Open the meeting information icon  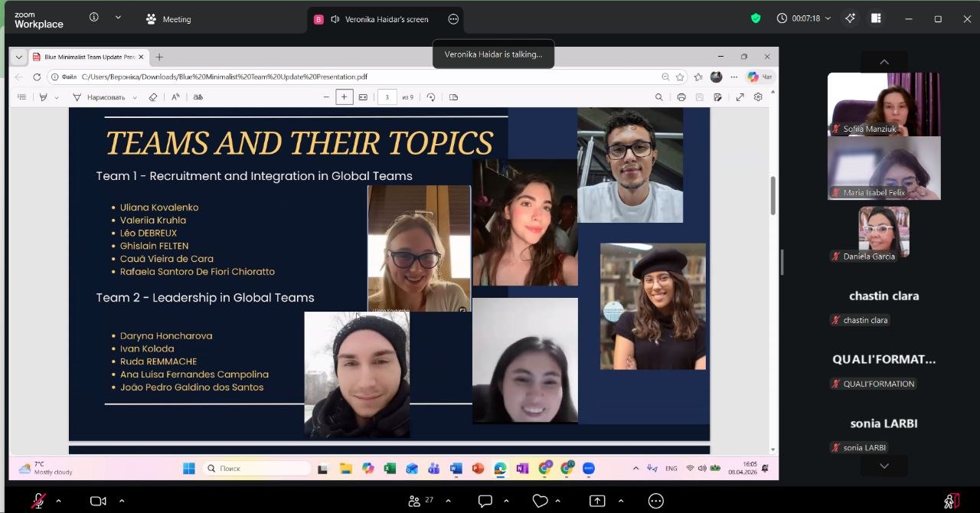[94, 17]
